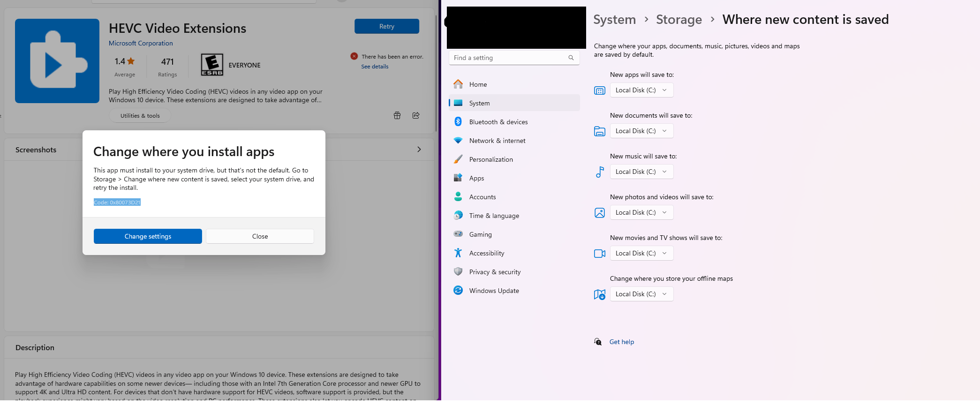Viewport: 980px width, 405px height.
Task: Click the Accounts person icon in sidebar
Action: pos(458,197)
